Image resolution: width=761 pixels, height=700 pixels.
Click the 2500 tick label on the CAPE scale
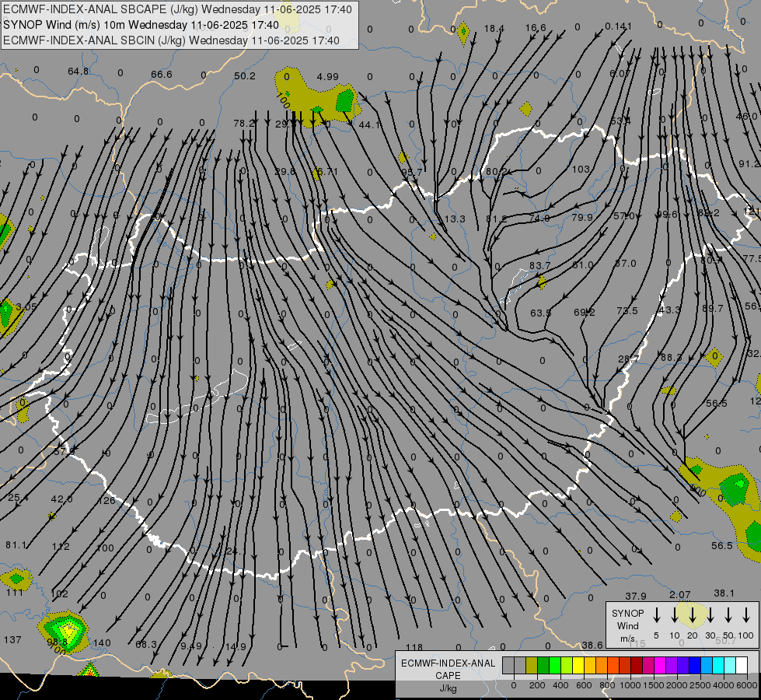click(x=701, y=685)
